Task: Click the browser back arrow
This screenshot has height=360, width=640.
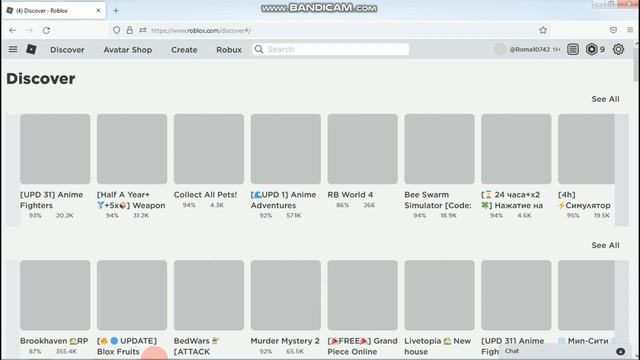Action: click(x=12, y=30)
